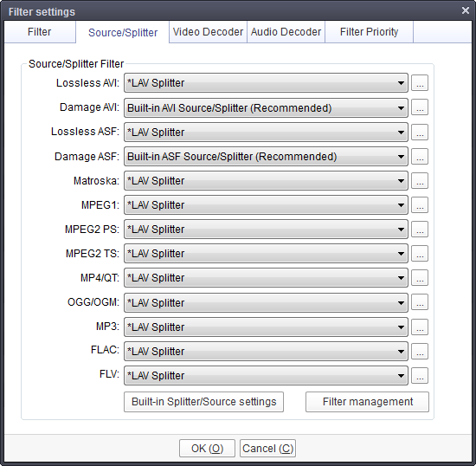This screenshot has width=476, height=466.
Task: Click the '...' button beside Damage ASF
Action: [420, 156]
